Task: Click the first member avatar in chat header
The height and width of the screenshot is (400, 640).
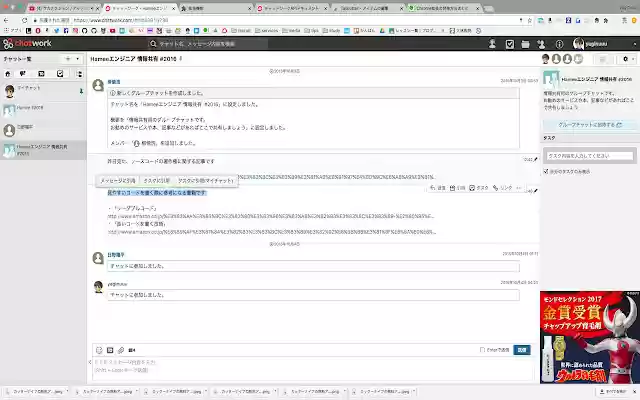Action: [545, 59]
